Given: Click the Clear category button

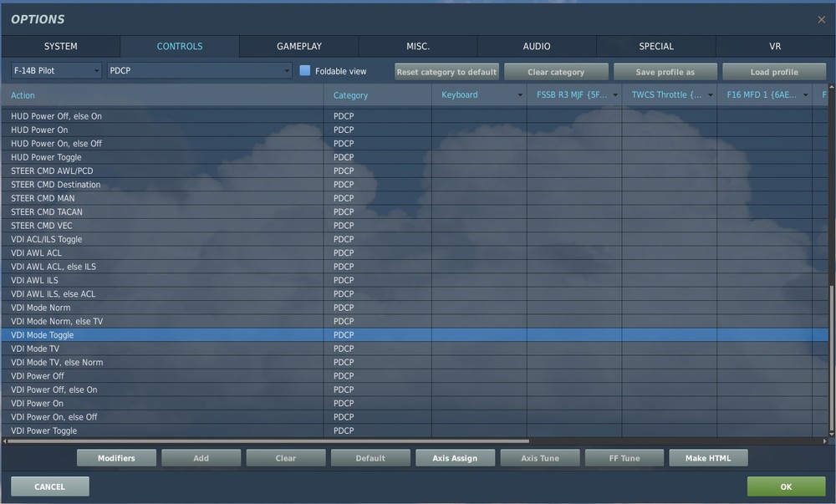Looking at the screenshot, I should click(x=556, y=72).
